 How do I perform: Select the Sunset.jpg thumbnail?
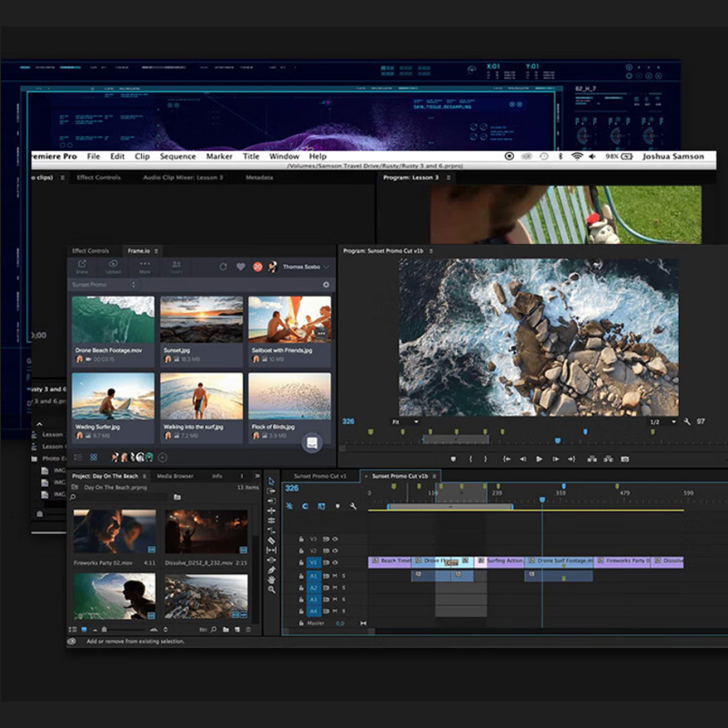pyautogui.click(x=200, y=319)
